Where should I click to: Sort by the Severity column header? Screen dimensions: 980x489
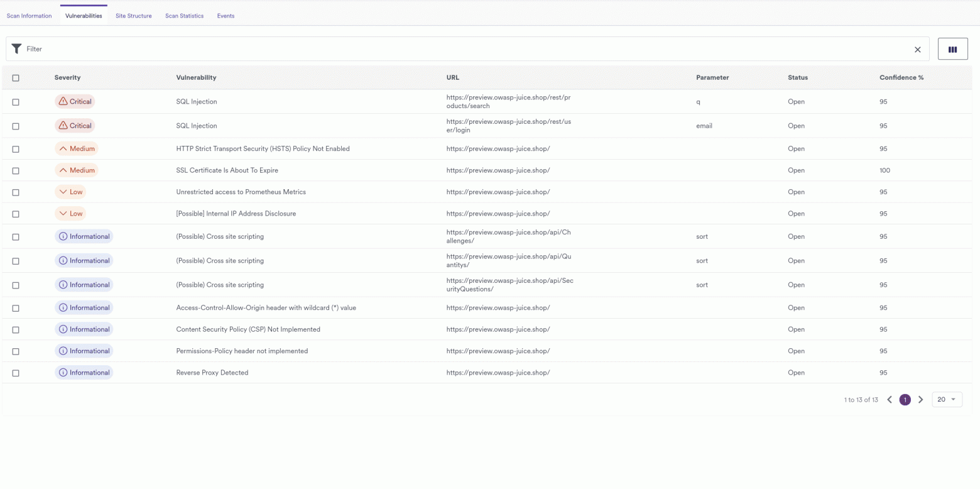pyautogui.click(x=67, y=78)
